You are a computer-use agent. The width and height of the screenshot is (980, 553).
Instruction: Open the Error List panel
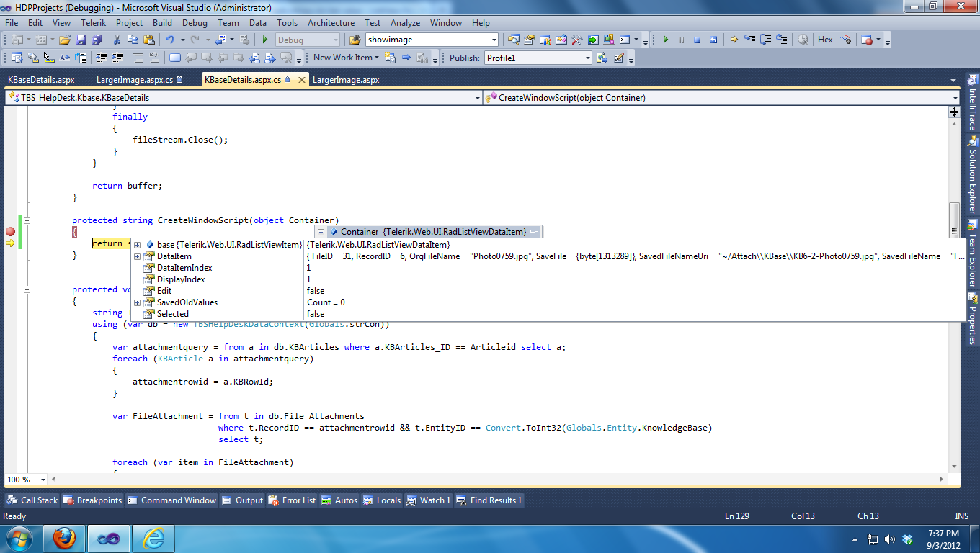point(292,500)
